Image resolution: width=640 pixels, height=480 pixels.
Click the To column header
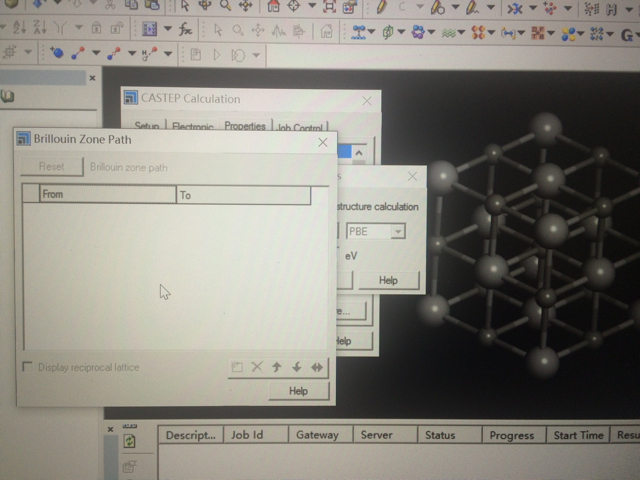(244, 195)
